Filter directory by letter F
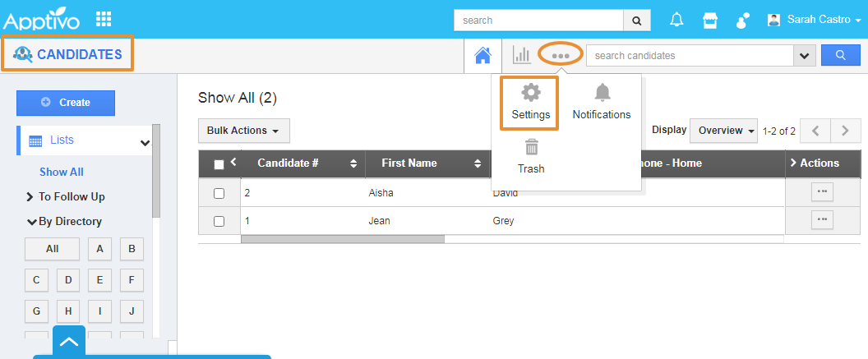868x359 pixels. 132,280
